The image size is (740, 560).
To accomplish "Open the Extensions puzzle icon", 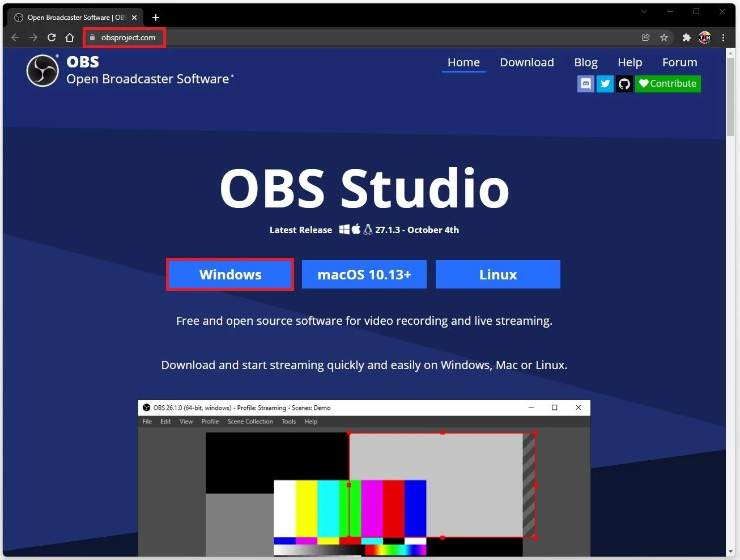I will pos(687,37).
